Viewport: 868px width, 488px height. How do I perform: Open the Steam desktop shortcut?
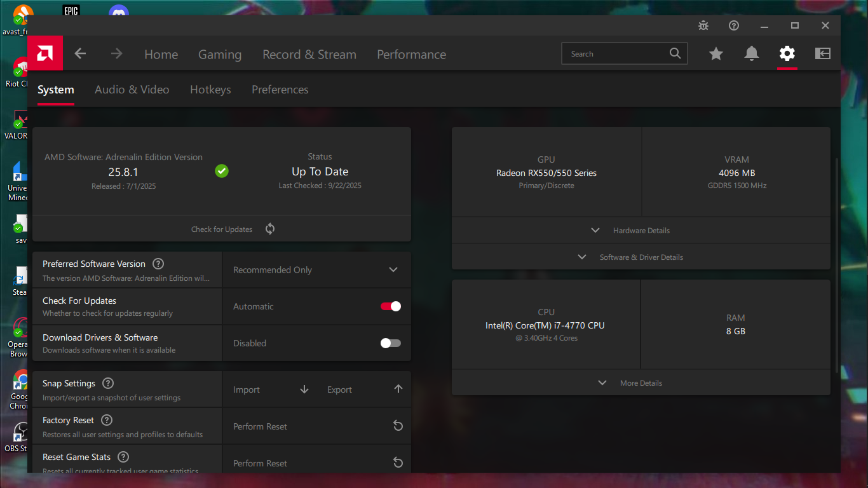[x=20, y=281]
